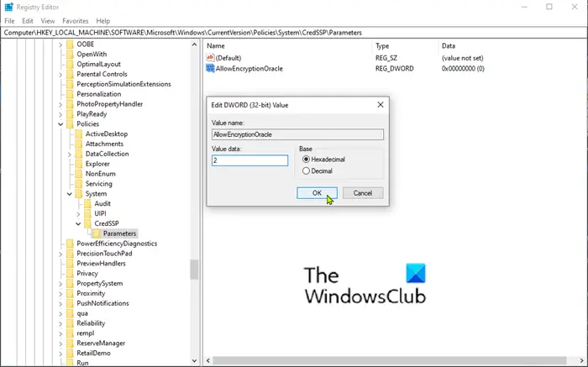Viewport: 588px width, 367px height.
Task: Click the values pane horizontal scrollbar thumb
Action: tap(389, 360)
